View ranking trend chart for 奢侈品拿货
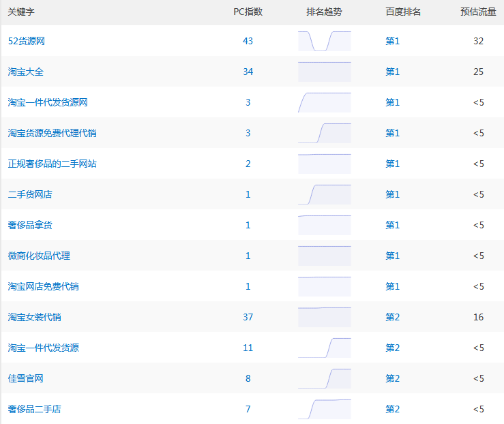 [325, 225]
